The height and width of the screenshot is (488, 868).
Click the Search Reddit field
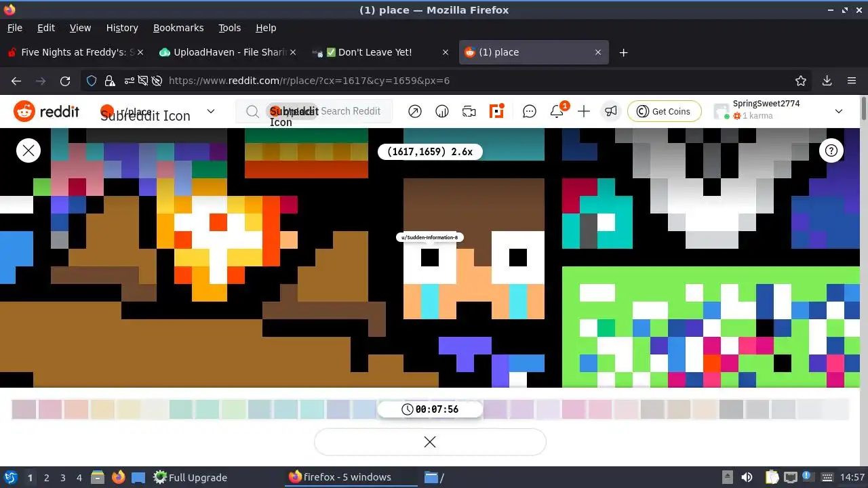point(314,112)
